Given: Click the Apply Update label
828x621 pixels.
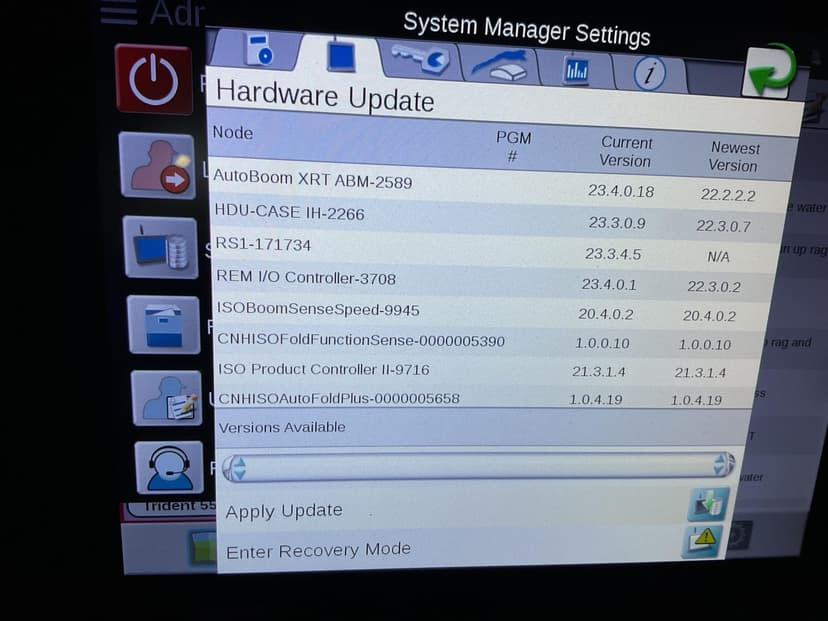Looking at the screenshot, I should [x=284, y=511].
